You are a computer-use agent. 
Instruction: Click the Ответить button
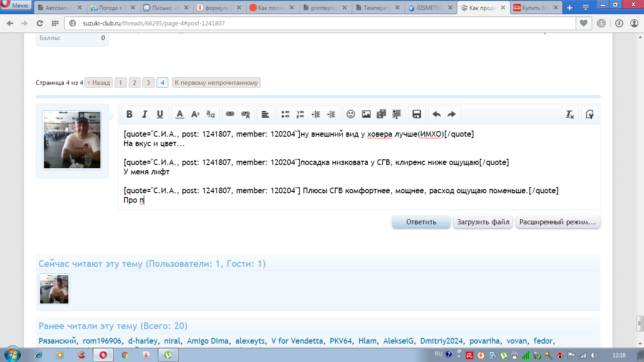(421, 222)
